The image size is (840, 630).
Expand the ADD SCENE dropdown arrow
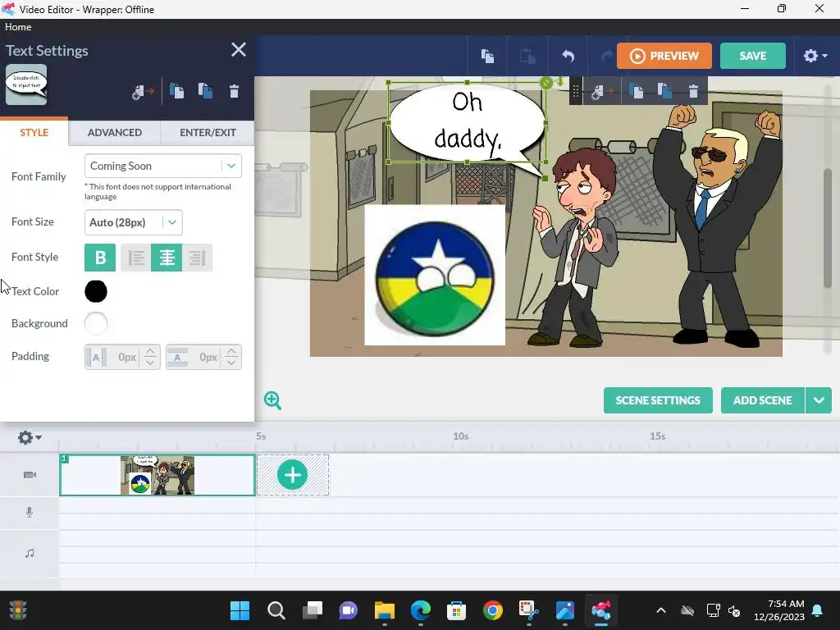pos(819,400)
